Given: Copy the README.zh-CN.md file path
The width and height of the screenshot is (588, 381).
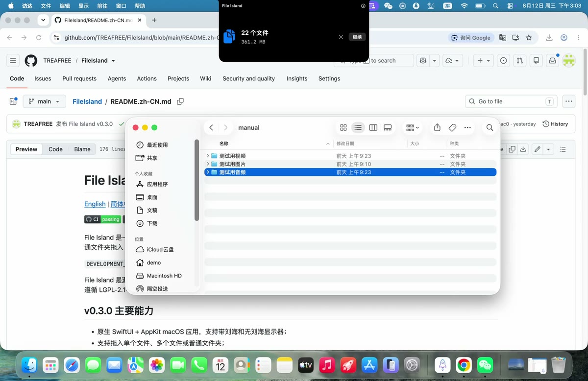Looking at the screenshot, I should (x=180, y=101).
